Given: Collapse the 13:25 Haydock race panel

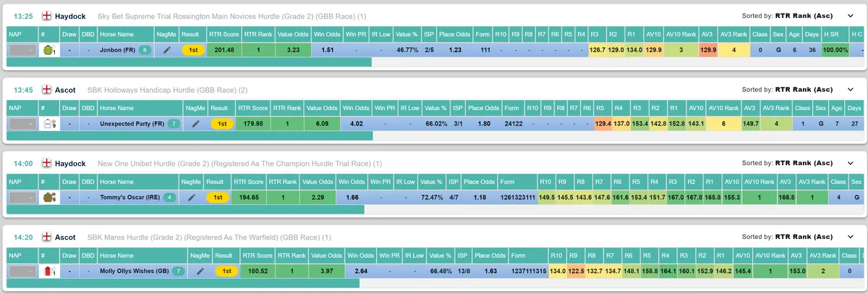Looking at the screenshot, I should tap(851, 15).
